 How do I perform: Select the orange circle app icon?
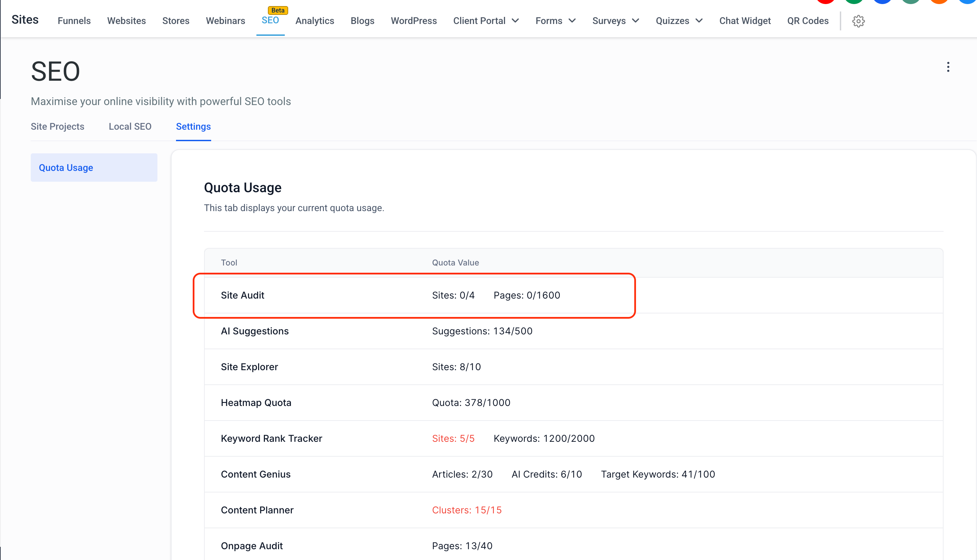click(938, 2)
